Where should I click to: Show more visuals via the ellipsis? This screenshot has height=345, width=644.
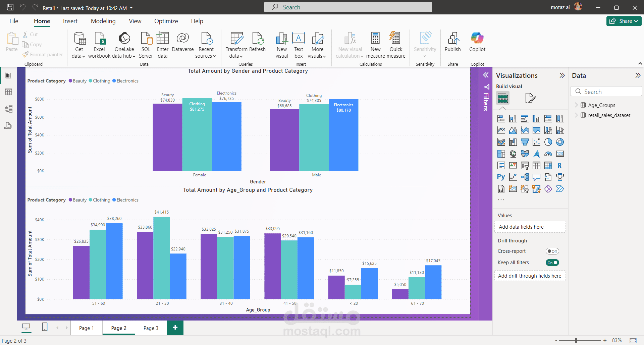[x=501, y=200]
